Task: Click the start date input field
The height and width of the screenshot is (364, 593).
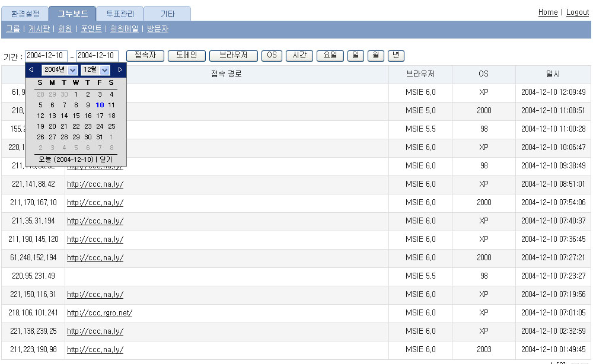Action: point(46,56)
